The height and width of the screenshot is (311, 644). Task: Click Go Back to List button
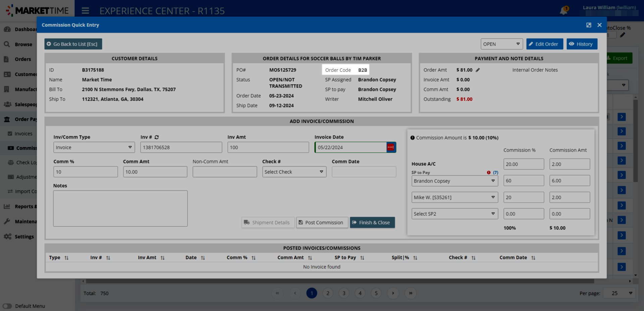point(73,44)
